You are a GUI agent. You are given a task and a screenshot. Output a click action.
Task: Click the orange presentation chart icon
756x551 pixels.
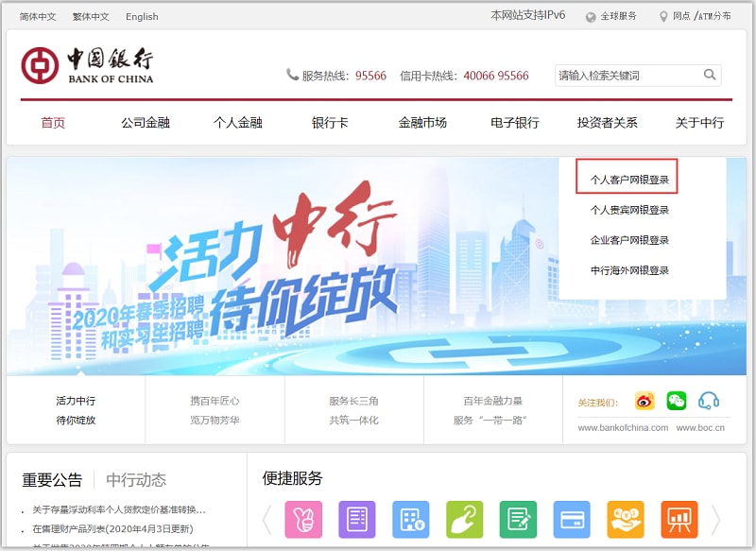point(679,519)
